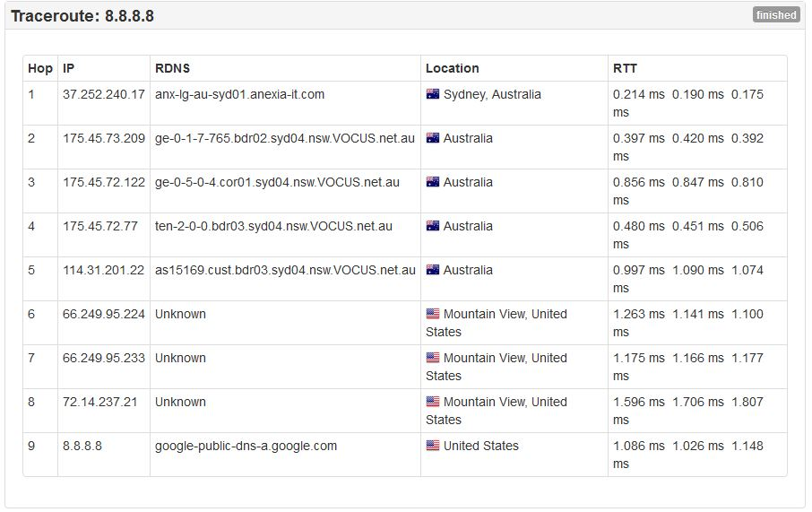Screen dimensions: 812x512
Task: Click the RDNS column header
Action: [172, 68]
